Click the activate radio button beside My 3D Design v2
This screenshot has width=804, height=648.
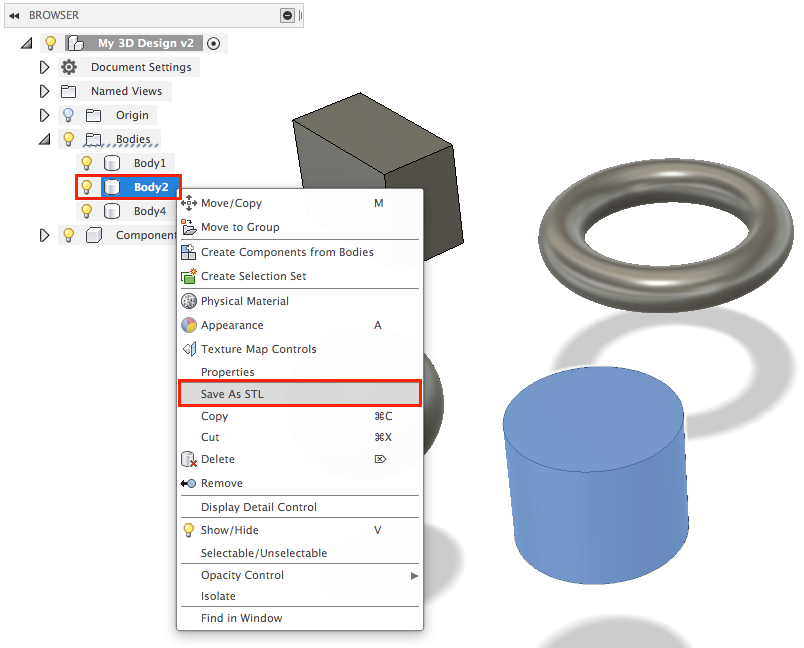pos(213,43)
